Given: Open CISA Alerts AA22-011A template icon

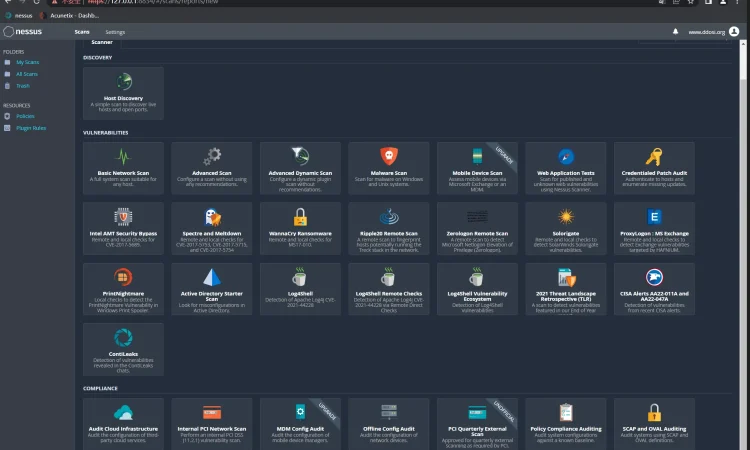Looking at the screenshot, I should coord(654,277).
